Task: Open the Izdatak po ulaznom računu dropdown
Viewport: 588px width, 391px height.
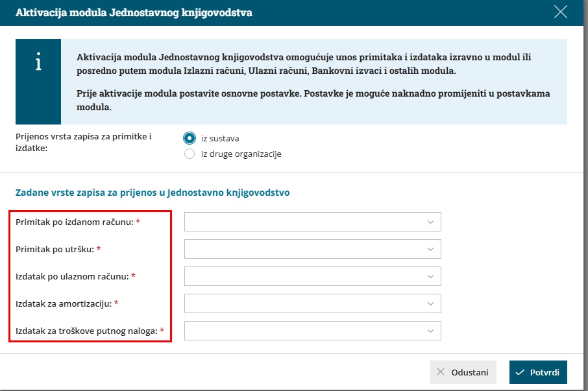Action: click(x=312, y=276)
